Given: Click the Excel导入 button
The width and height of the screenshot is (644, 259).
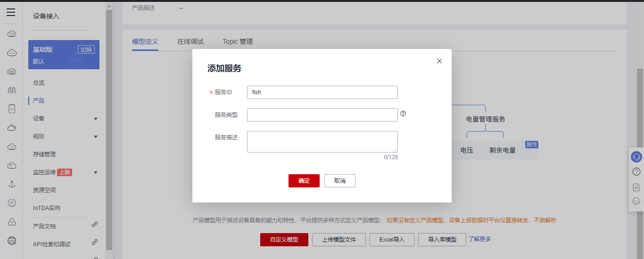Looking at the screenshot, I should click(x=392, y=239).
